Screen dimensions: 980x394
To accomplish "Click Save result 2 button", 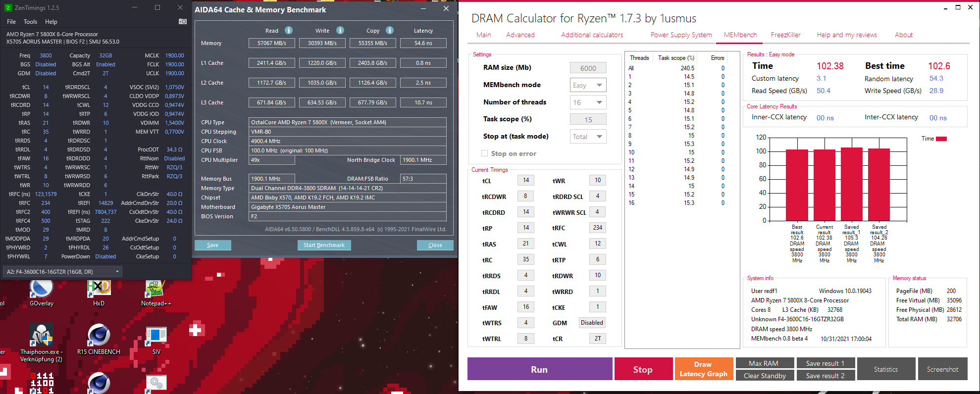I will click(x=825, y=376).
